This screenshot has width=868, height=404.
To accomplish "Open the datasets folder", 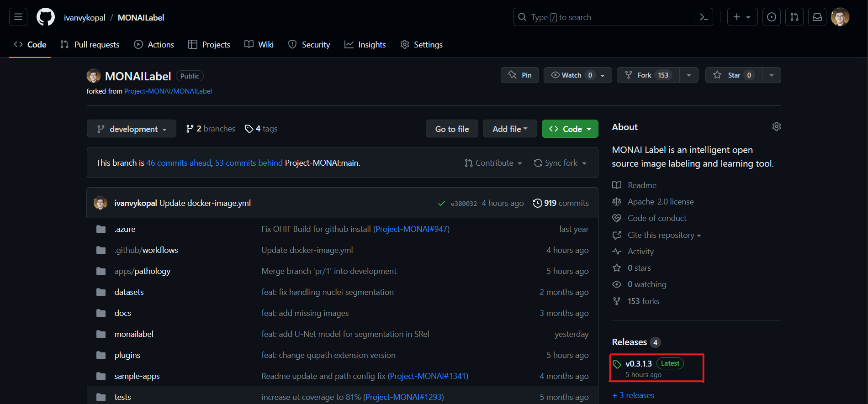I will click(x=129, y=292).
